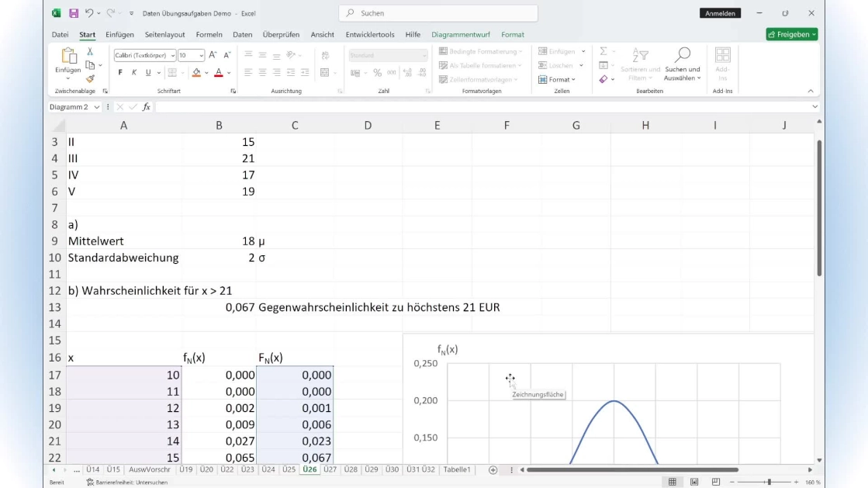Click the eraser Löschen clear icon

(603, 79)
